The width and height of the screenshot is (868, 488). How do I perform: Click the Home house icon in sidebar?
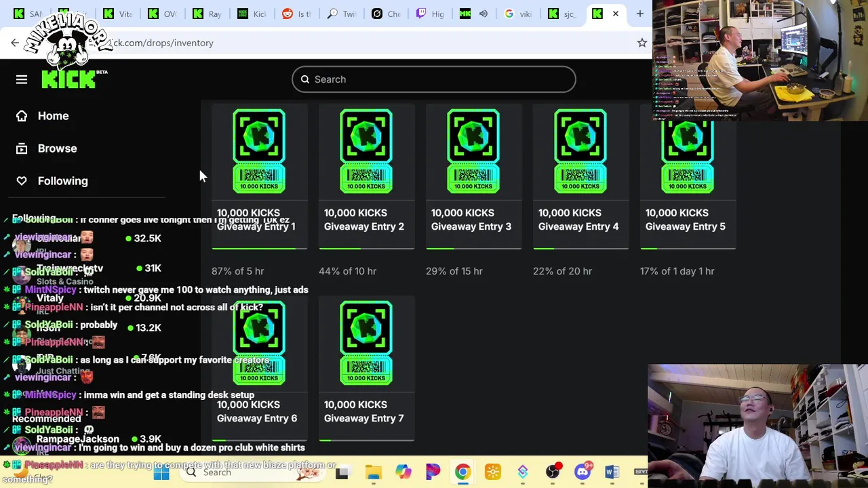point(22,116)
